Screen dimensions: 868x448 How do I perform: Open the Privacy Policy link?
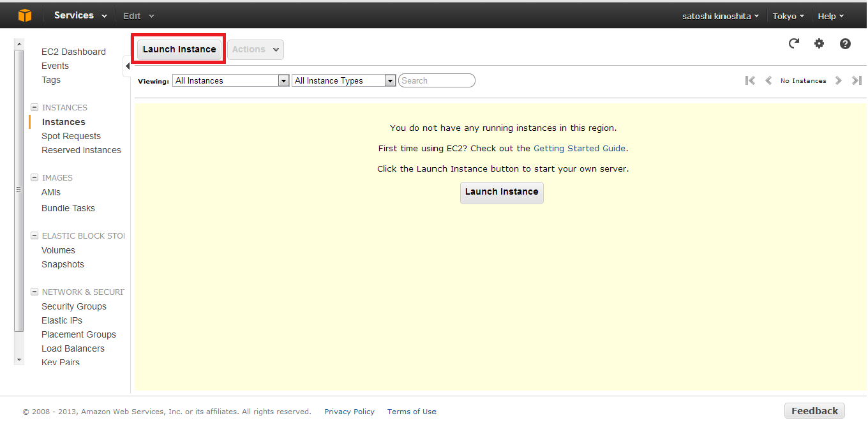click(x=349, y=412)
